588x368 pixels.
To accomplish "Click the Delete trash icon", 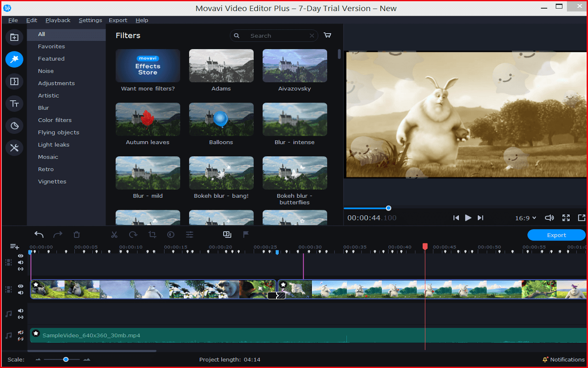I will pos(77,235).
